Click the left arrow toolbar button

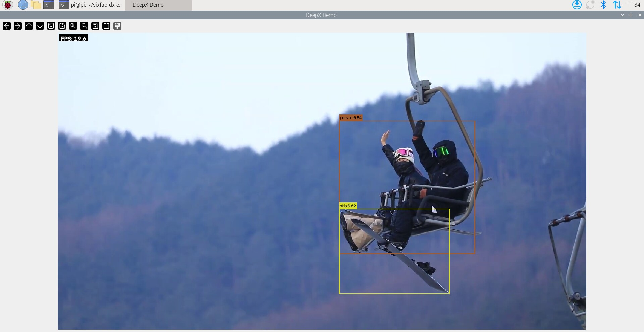pyautogui.click(x=7, y=26)
